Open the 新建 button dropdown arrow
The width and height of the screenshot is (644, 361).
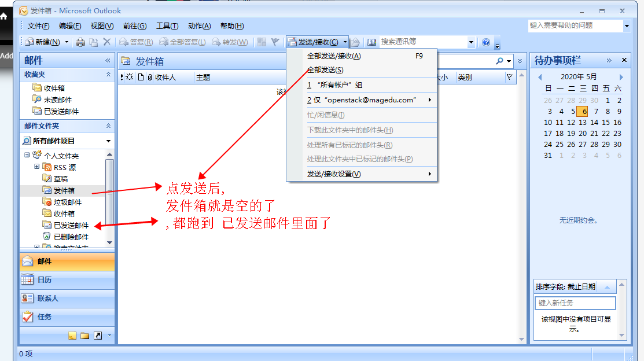(67, 42)
